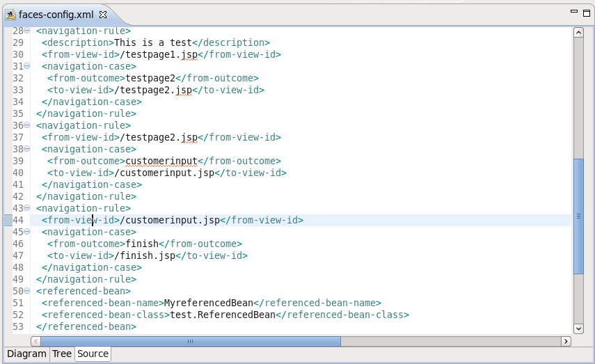Collapse navigation-rule fold at line 43
595x364 pixels.
tap(27, 208)
